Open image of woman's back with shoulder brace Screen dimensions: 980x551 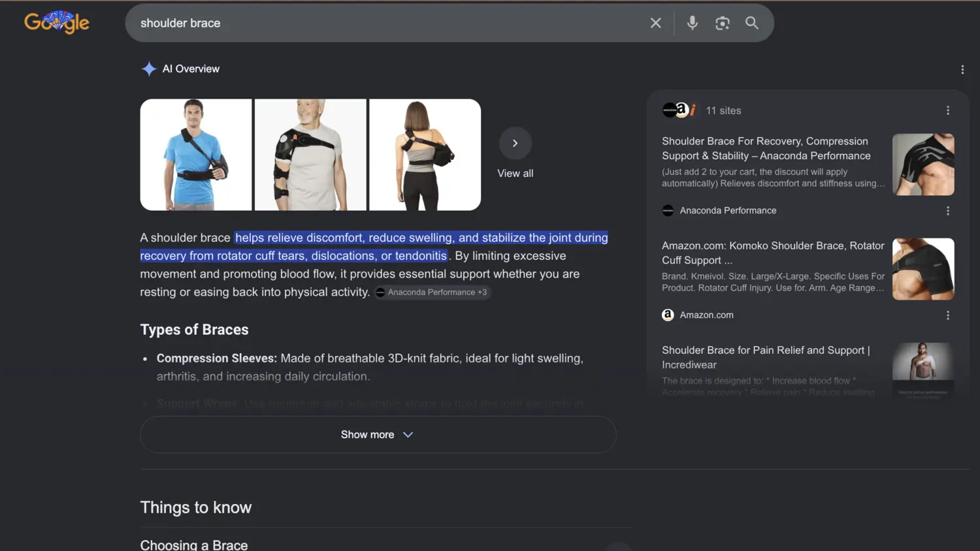[x=425, y=155]
